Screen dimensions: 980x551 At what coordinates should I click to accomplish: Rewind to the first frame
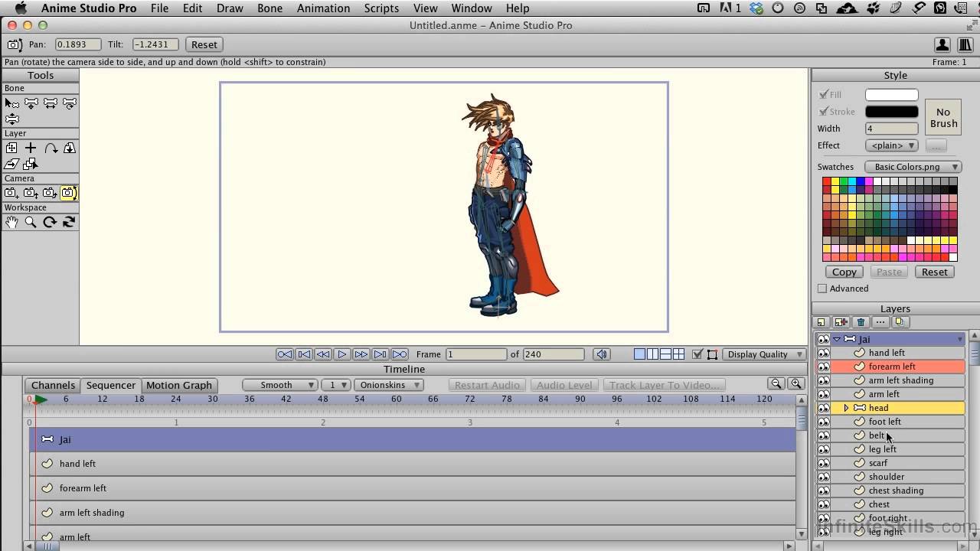pyautogui.click(x=284, y=354)
